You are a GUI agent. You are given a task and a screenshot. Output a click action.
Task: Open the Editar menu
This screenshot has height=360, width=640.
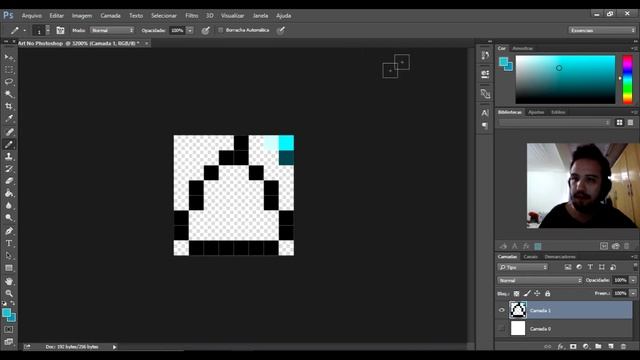pos(57,16)
